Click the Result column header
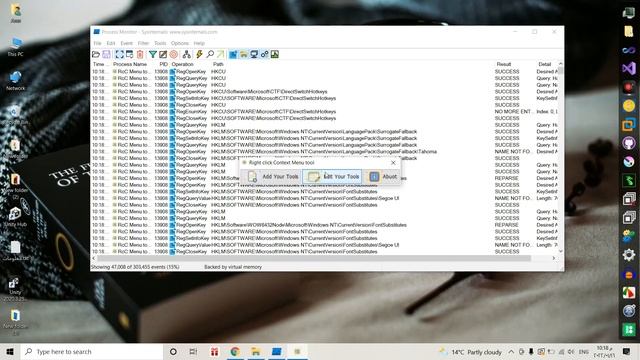640x360 pixels. click(504, 64)
